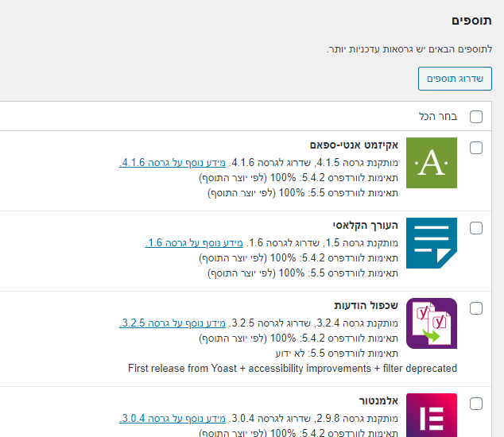Open more info link for version 4.1.6

[173, 163]
